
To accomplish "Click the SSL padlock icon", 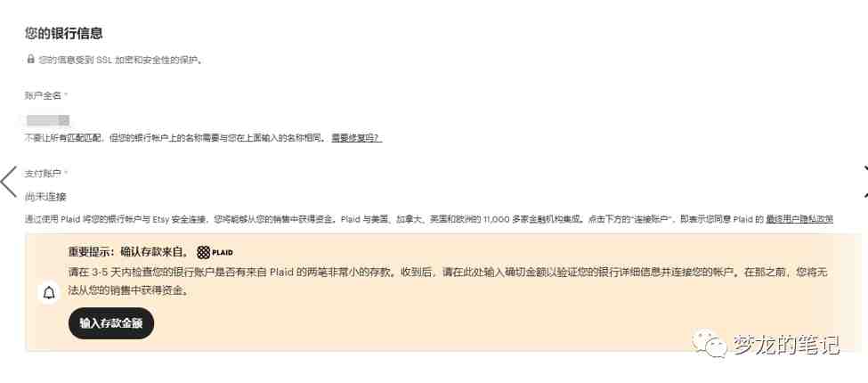I will 30,59.
